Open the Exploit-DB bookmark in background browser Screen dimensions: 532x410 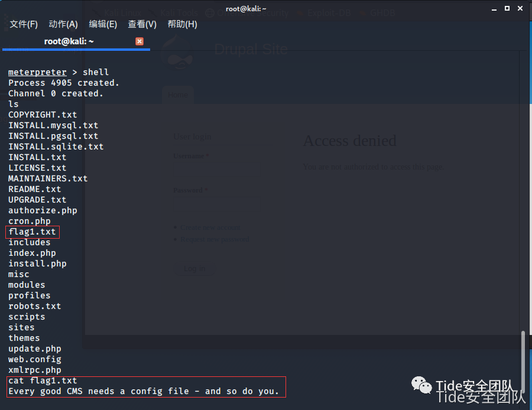coord(323,13)
